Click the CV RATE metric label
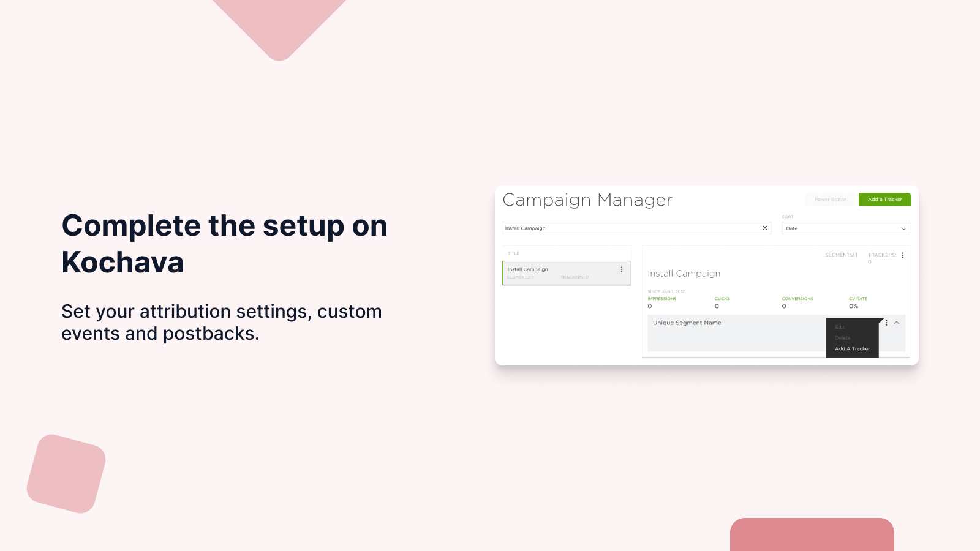The width and height of the screenshot is (980, 551). point(858,299)
